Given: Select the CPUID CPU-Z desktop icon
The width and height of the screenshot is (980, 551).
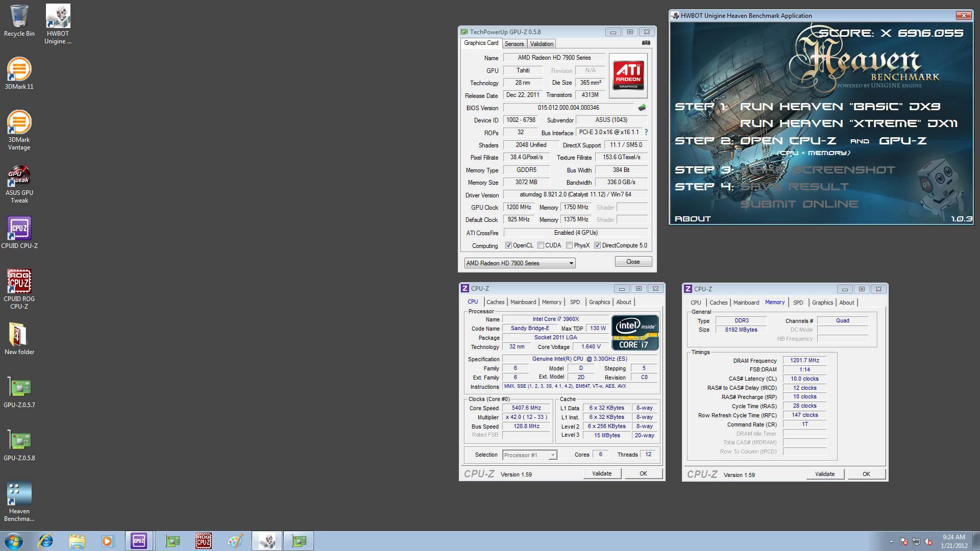Looking at the screenshot, I should coord(19,233).
